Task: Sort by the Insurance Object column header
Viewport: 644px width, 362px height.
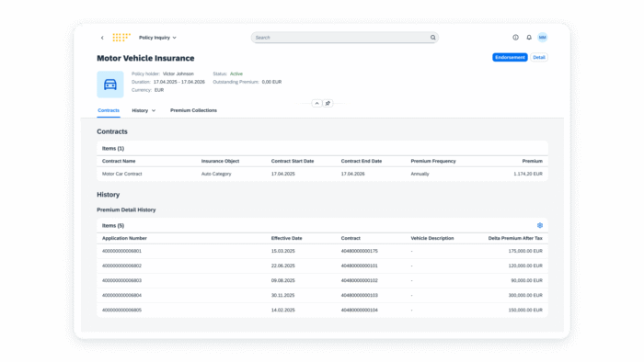Action: click(220, 161)
